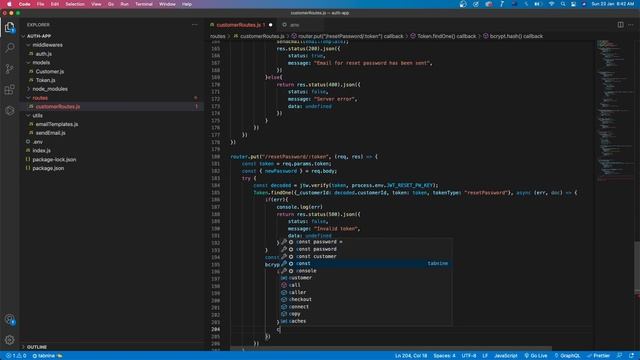This screenshot has height=360, width=640.
Task: Open the Selection menu
Action: 75,4
